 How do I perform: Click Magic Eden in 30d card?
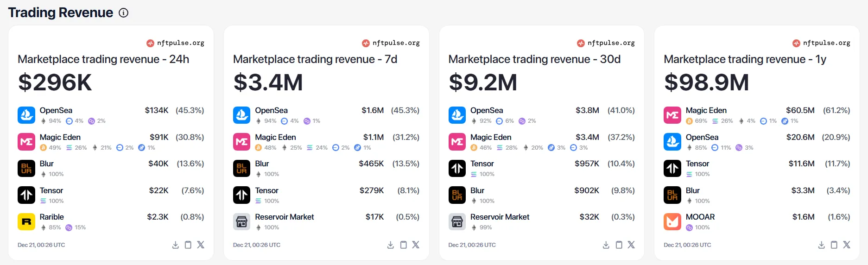click(491, 137)
